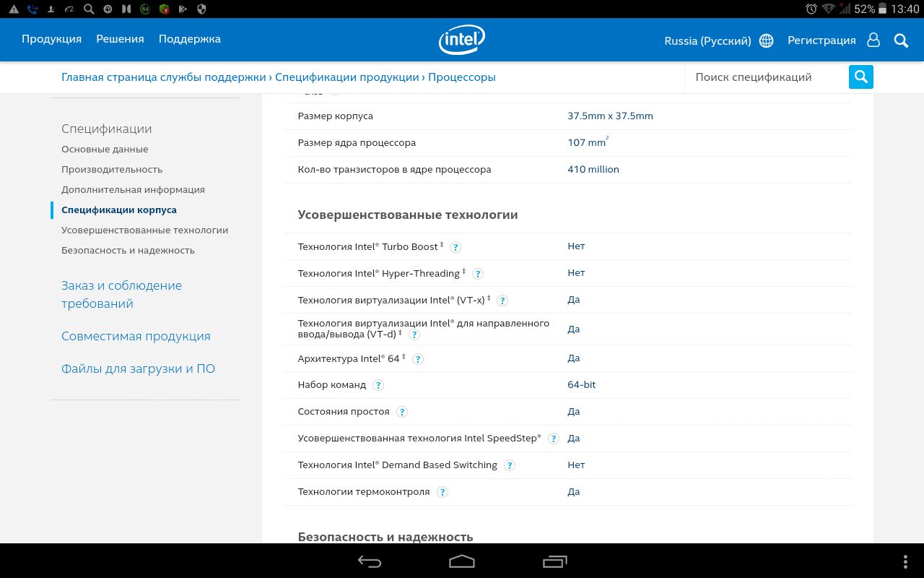Open help icon for Набор команд
The image size is (924, 578).
(x=378, y=385)
